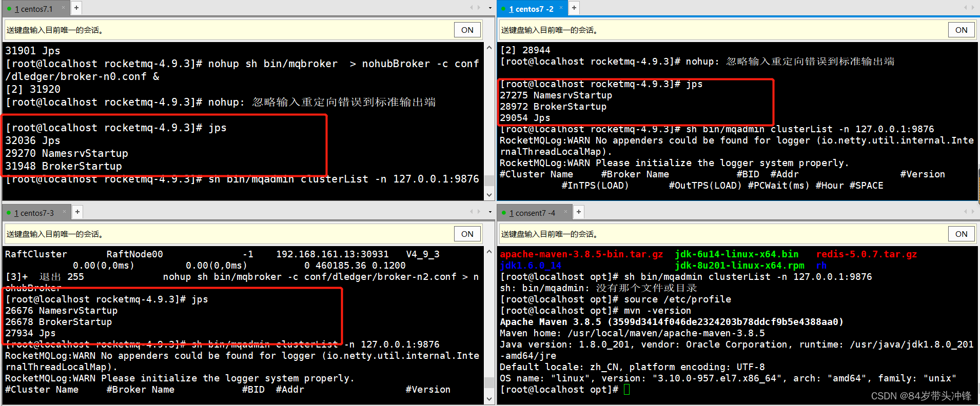This screenshot has height=406, width=980.
Task: Click the next-tab arrow in the centos7 -2 pane
Action: (x=973, y=8)
